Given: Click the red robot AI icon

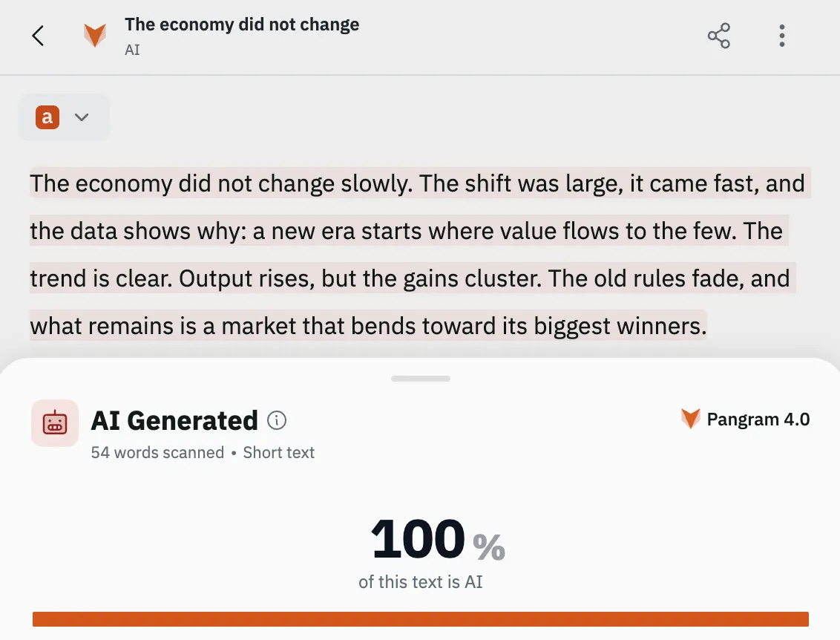Looking at the screenshot, I should point(55,423).
